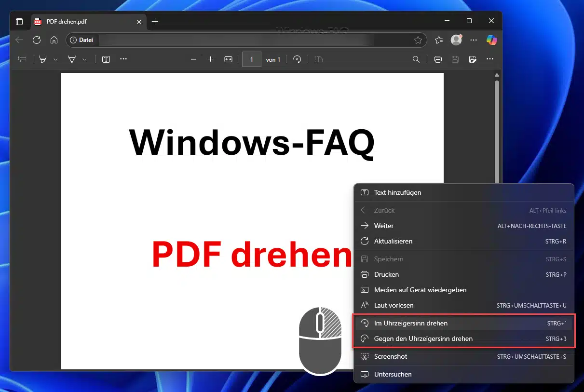Open the PDF toolbar more options on far right

(490, 59)
